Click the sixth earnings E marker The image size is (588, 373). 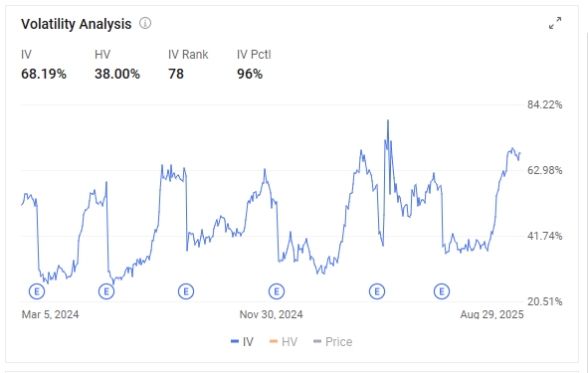click(x=442, y=291)
